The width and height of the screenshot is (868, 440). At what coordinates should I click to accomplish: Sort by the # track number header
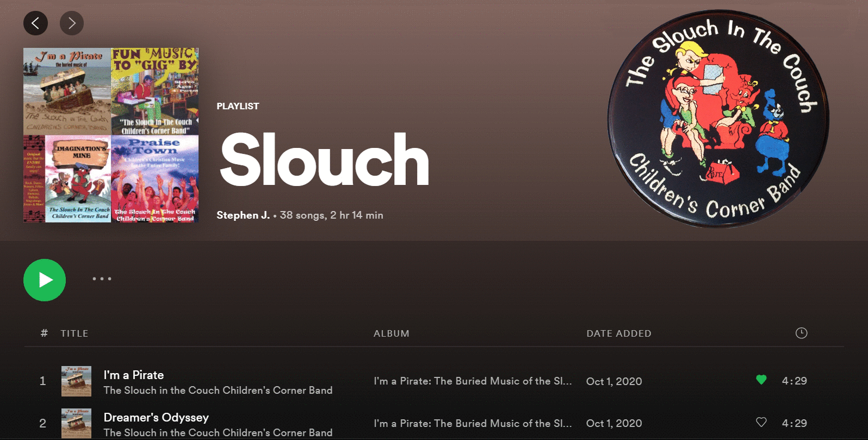pos(44,333)
